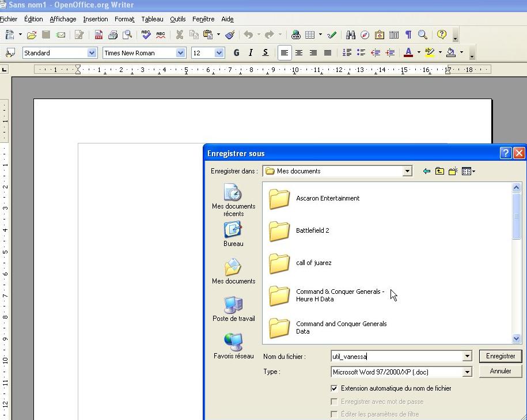Click into the Nom du fichier text field
This screenshot has width=527, height=420.
(x=397, y=357)
